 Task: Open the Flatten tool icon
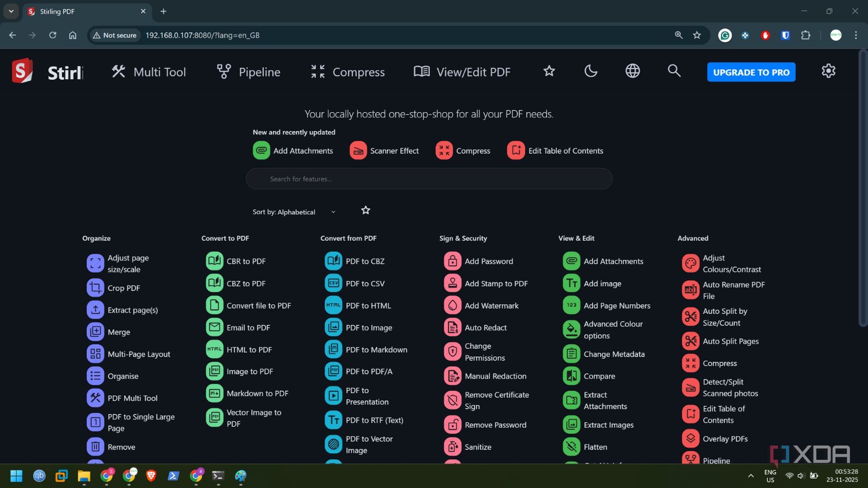pyautogui.click(x=571, y=447)
